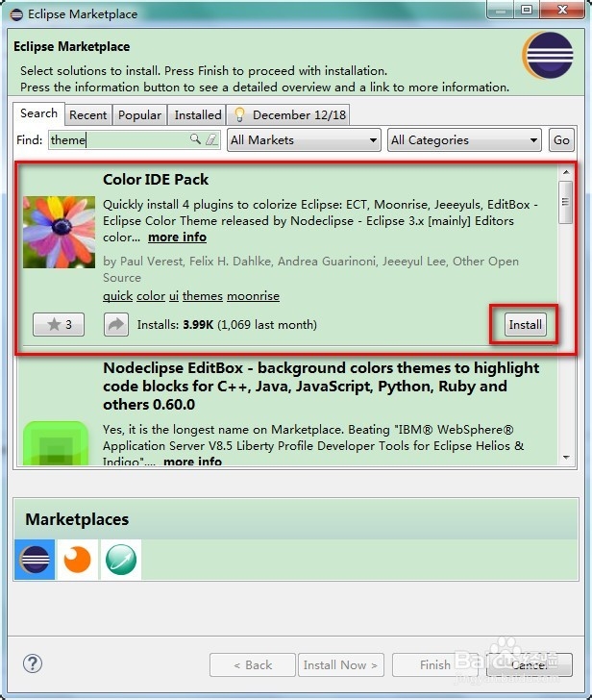The width and height of the screenshot is (592, 700).
Task: Open help with the question mark icon
Action: click(33, 663)
